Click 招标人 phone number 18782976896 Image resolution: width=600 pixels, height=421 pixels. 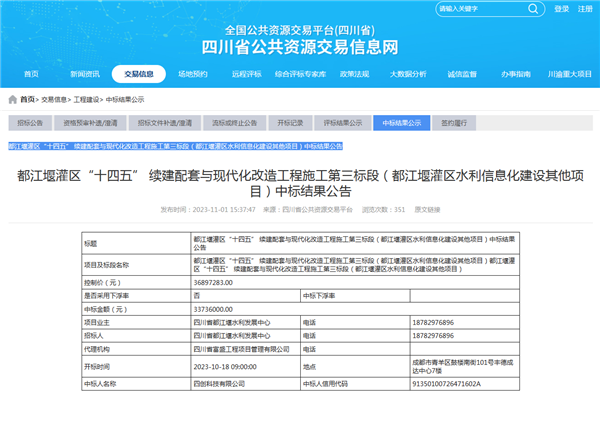point(433,336)
